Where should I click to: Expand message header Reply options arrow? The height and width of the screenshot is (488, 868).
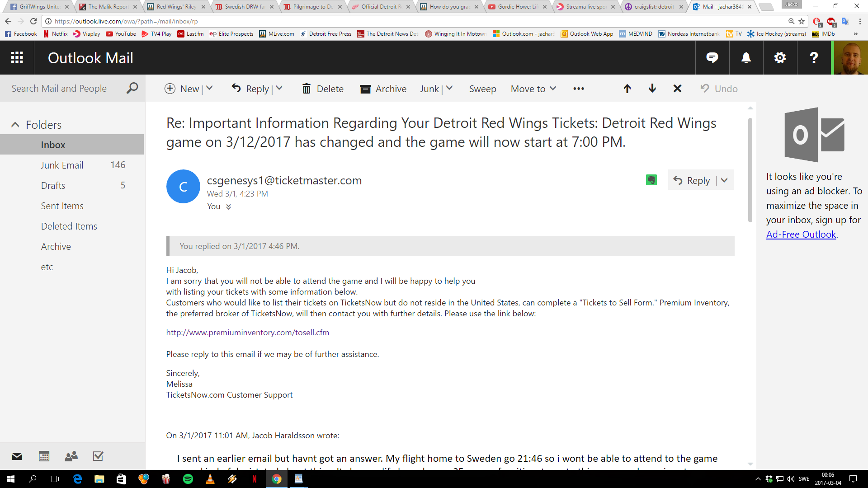click(724, 180)
